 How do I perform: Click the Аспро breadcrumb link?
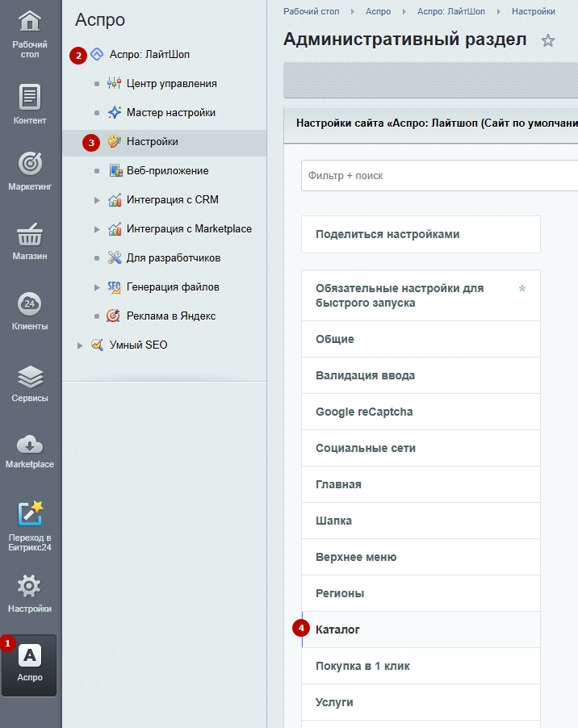coord(378,11)
